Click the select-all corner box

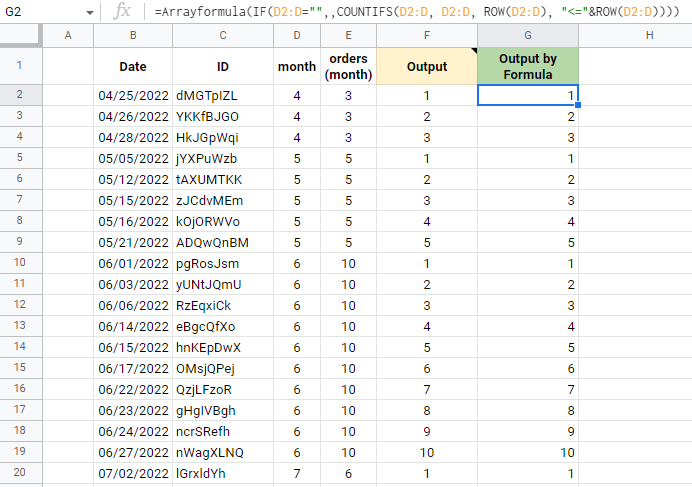(20, 35)
